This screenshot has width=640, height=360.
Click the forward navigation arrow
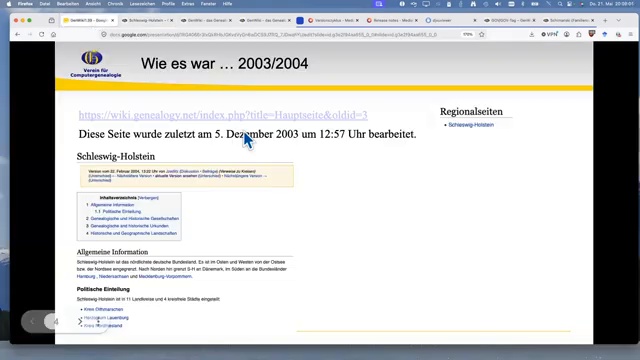tap(30, 35)
